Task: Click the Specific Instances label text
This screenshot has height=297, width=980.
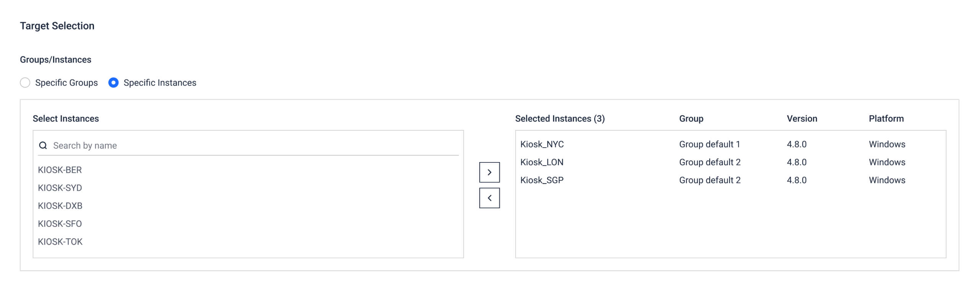Action: (x=160, y=83)
